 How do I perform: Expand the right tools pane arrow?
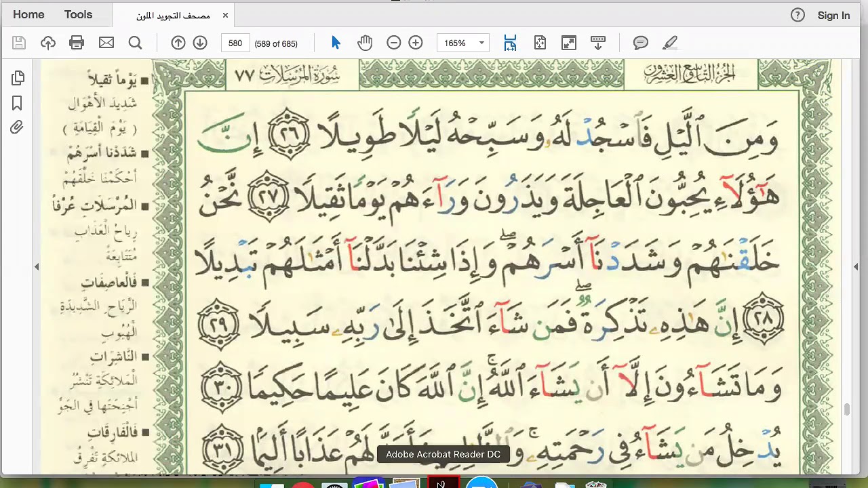pyautogui.click(x=856, y=267)
